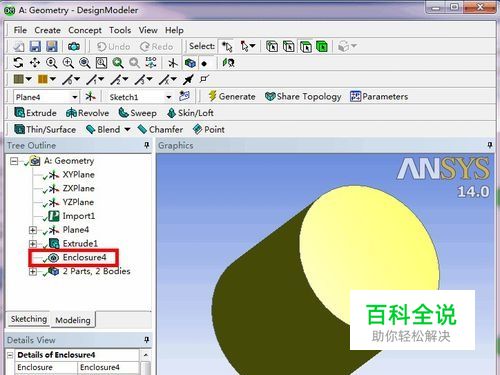Screen dimensions: 500x375
Task: Collapse the A: Geometry root node
Action: pyautogui.click(x=14, y=161)
